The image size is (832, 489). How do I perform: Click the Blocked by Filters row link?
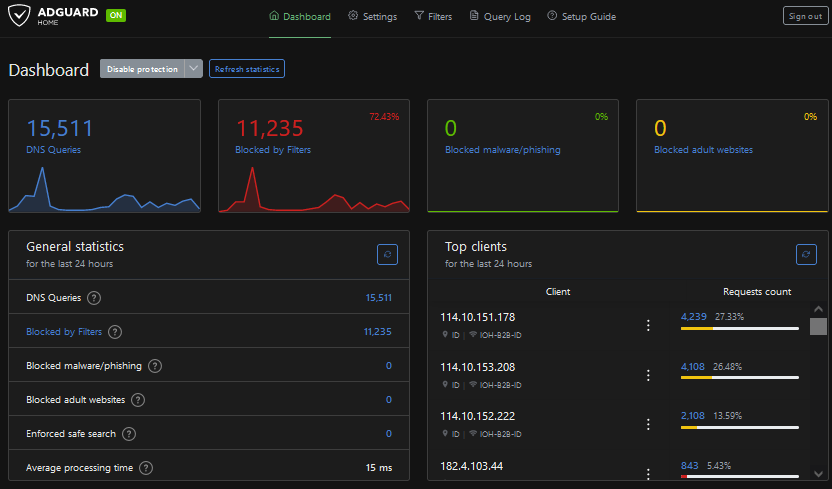64,332
